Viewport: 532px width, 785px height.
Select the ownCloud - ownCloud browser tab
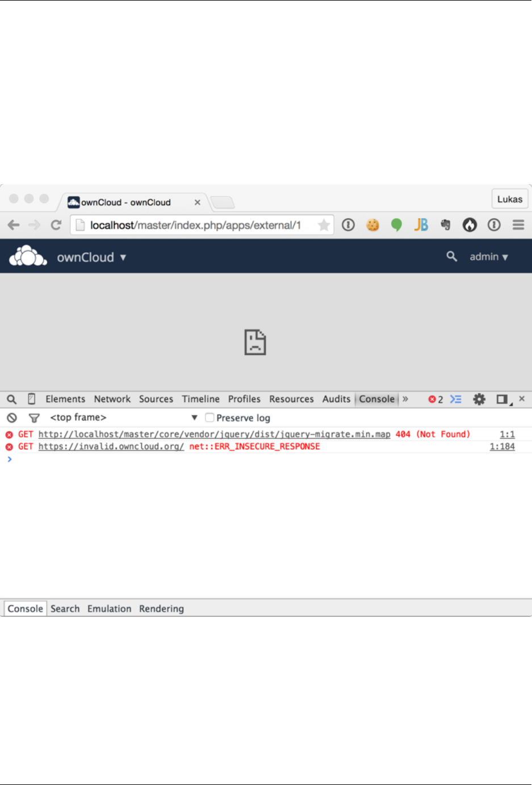133,202
